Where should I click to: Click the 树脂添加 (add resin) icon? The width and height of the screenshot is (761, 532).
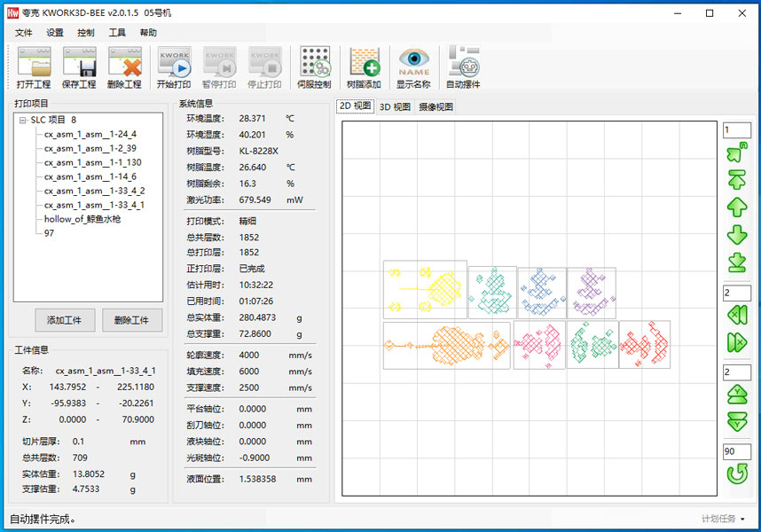coord(364,68)
